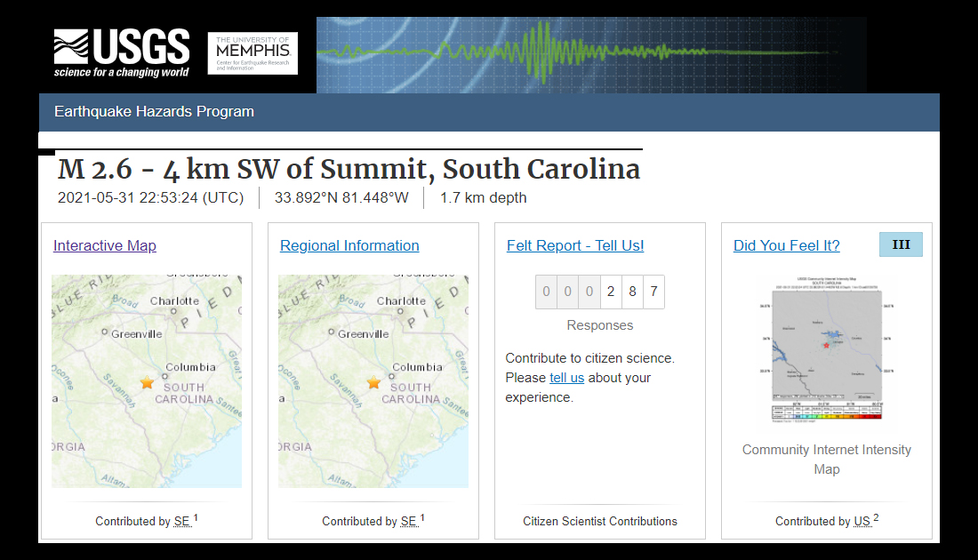This screenshot has height=560, width=978.
Task: Open the Interactive Map link
Action: coord(105,245)
